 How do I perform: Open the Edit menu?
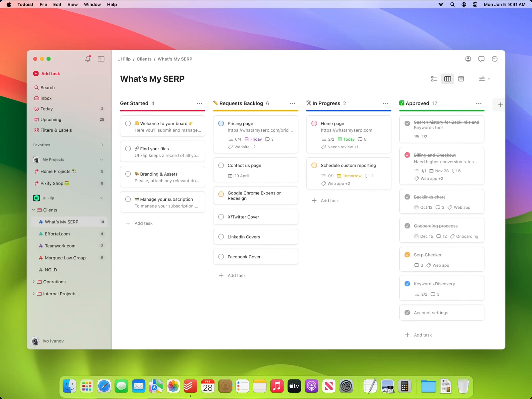(x=57, y=4)
